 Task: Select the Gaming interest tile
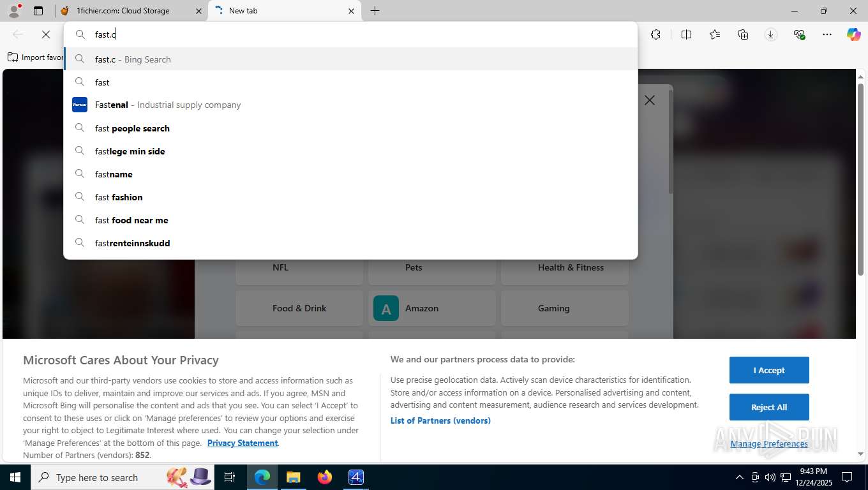point(565,308)
